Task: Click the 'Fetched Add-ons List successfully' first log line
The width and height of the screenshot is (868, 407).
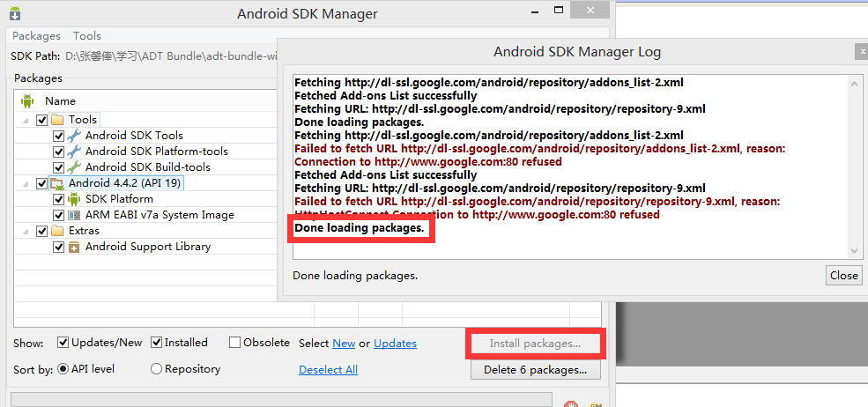Action: point(385,96)
